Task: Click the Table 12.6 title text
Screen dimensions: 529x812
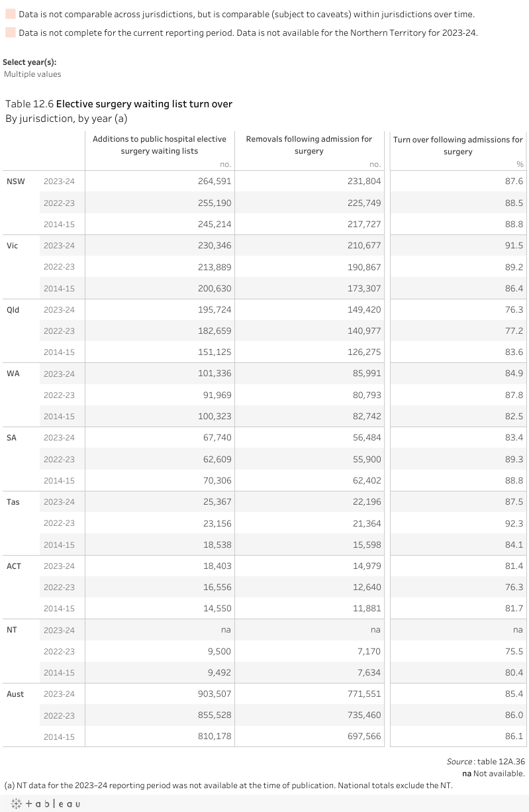Action: (119, 104)
